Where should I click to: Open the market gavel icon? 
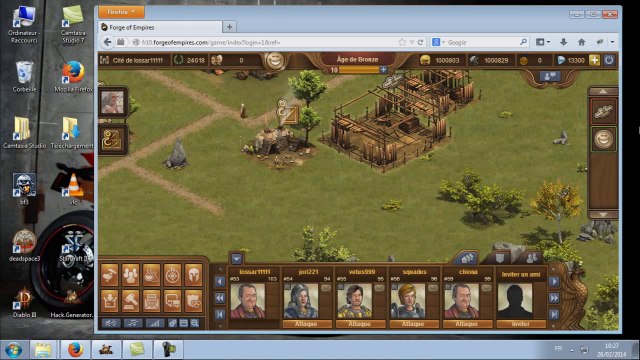(131, 300)
